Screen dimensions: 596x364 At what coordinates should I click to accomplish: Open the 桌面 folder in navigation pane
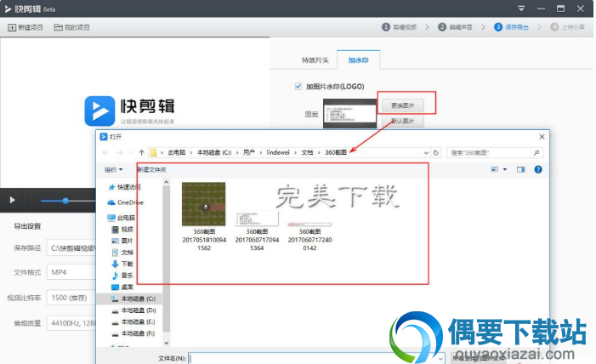tap(122, 287)
